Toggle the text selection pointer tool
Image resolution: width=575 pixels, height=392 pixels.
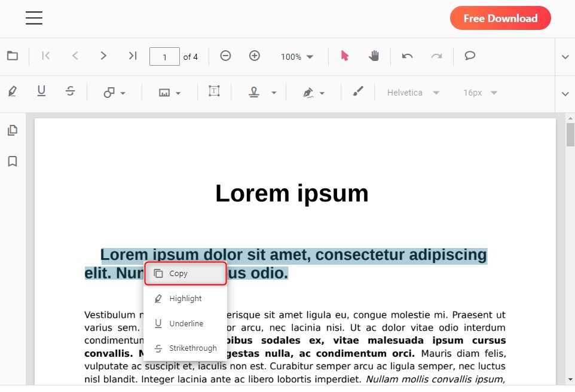coord(344,56)
